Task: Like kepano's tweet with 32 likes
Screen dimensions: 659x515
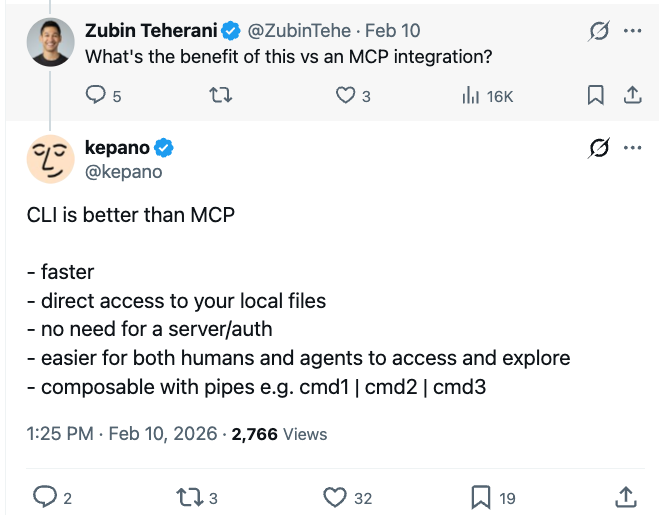Action: point(335,496)
